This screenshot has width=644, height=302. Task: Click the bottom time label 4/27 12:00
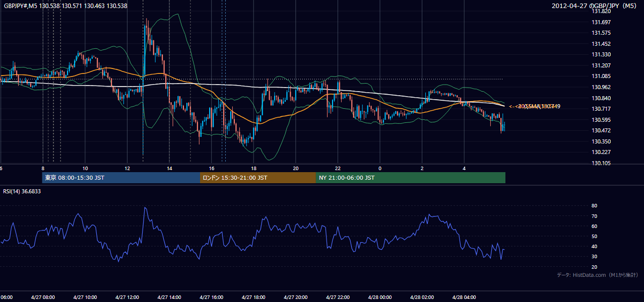click(127, 297)
